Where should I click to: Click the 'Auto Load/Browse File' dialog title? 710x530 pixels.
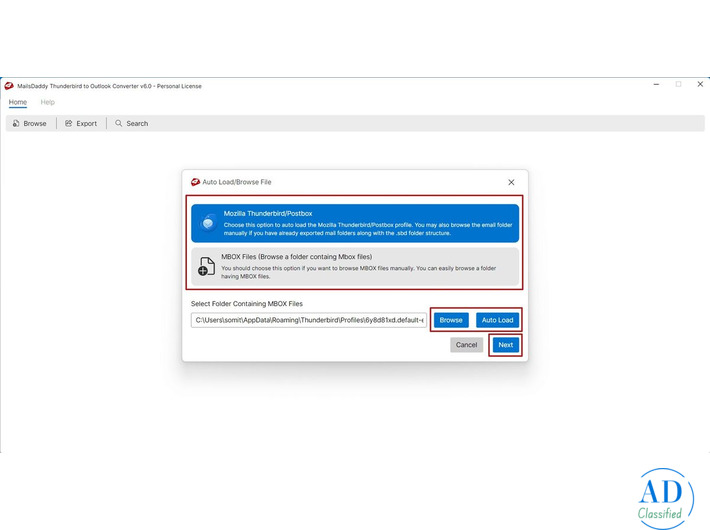237,182
